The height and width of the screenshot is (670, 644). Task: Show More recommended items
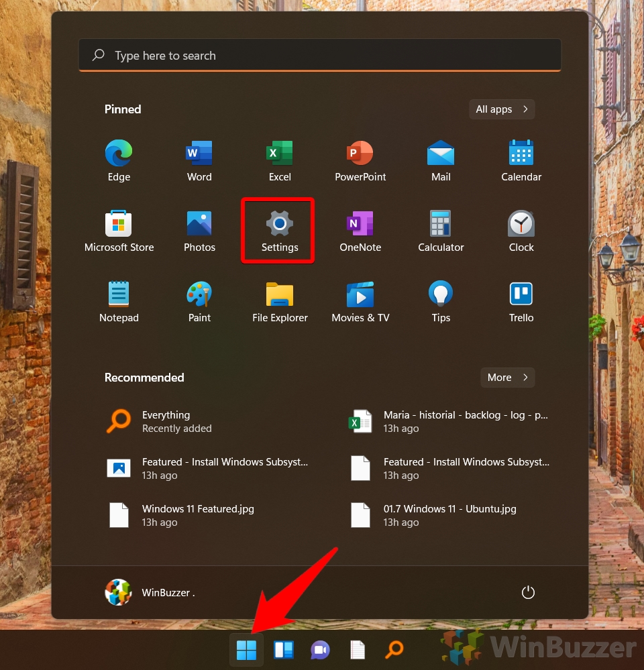507,378
